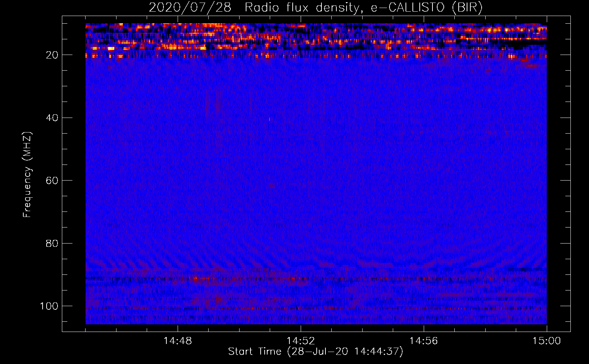Viewport: 589px width, 364px height.
Task: Click the 'Frequency (MHZ)' axis label
Action: click(27, 175)
